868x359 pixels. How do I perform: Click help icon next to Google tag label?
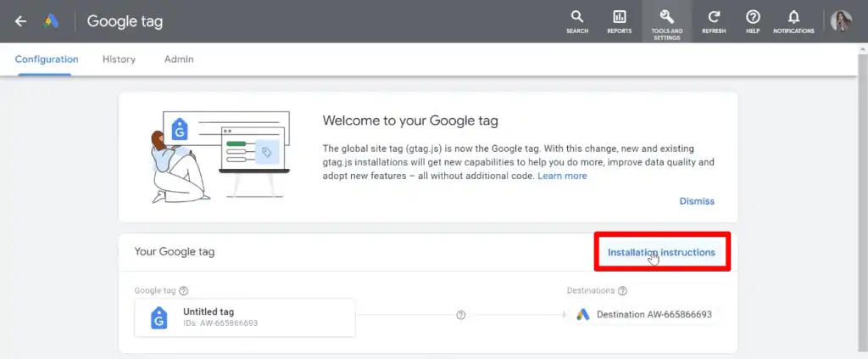(184, 291)
